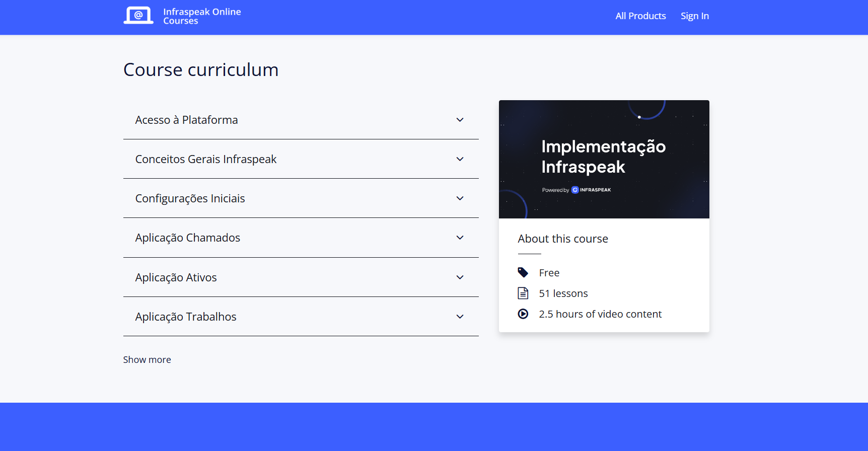Open the Aplicação Trabalhos chapter title

[186, 317]
